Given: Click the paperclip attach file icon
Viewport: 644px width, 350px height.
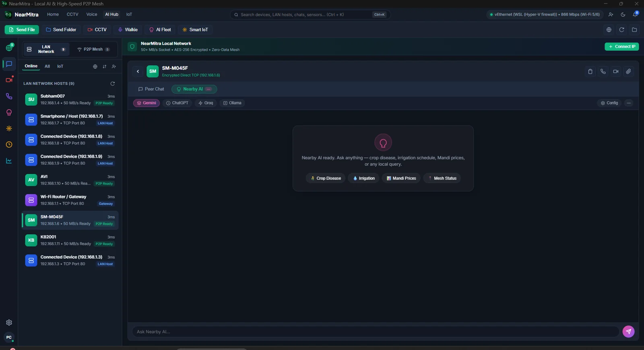Looking at the screenshot, I should click(628, 72).
